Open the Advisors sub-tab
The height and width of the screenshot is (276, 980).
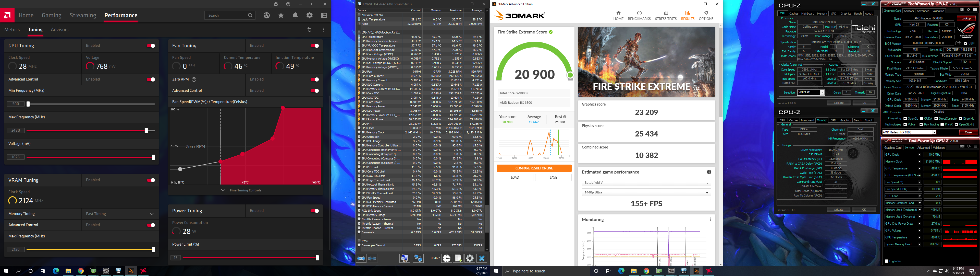click(x=60, y=29)
